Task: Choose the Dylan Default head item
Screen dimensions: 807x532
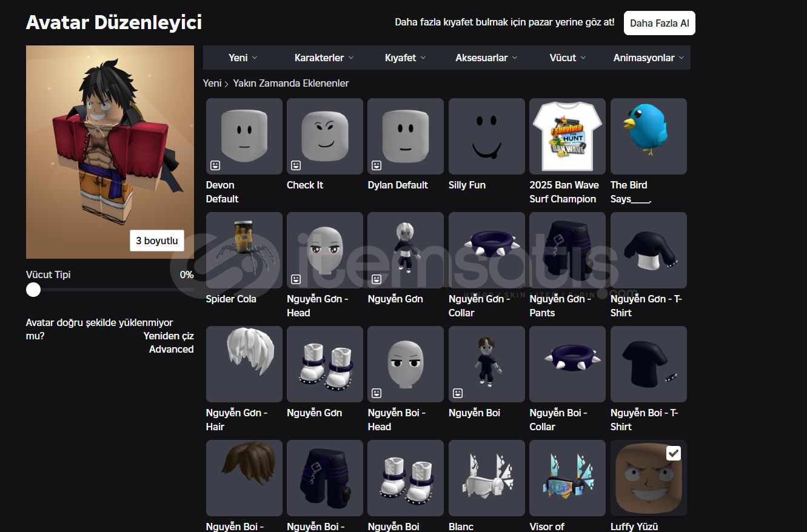Action: pos(406,136)
